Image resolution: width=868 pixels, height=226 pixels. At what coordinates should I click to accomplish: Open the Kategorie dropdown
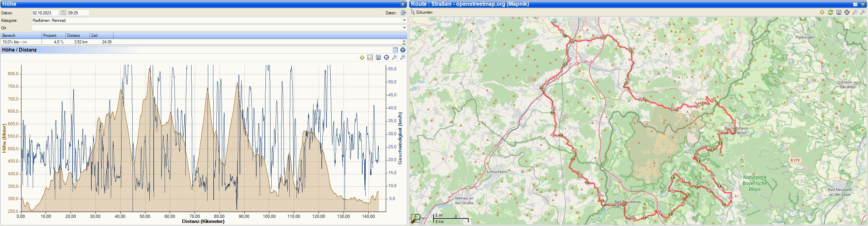coord(405,20)
